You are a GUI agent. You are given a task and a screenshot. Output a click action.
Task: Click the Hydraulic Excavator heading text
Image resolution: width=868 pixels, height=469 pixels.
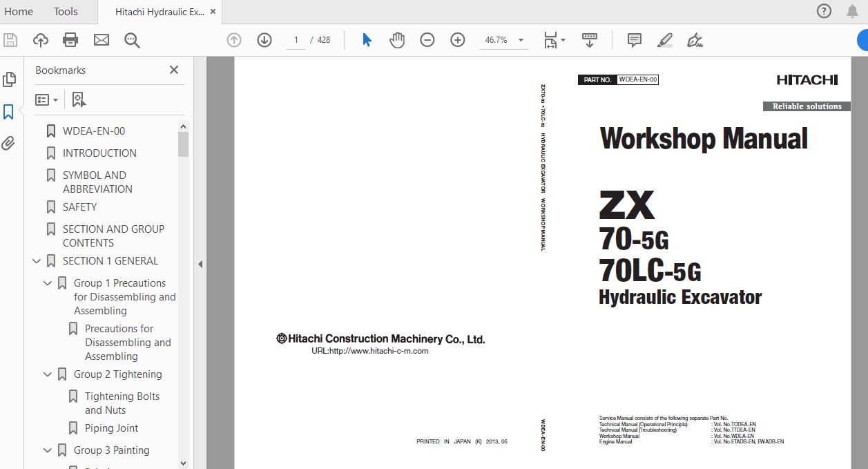[680, 298]
